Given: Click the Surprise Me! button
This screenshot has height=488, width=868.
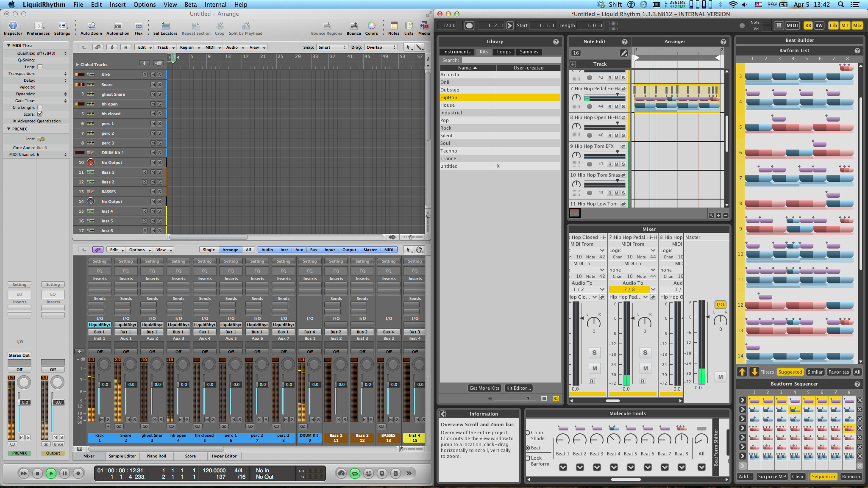Looking at the screenshot, I should pyautogui.click(x=772, y=477).
